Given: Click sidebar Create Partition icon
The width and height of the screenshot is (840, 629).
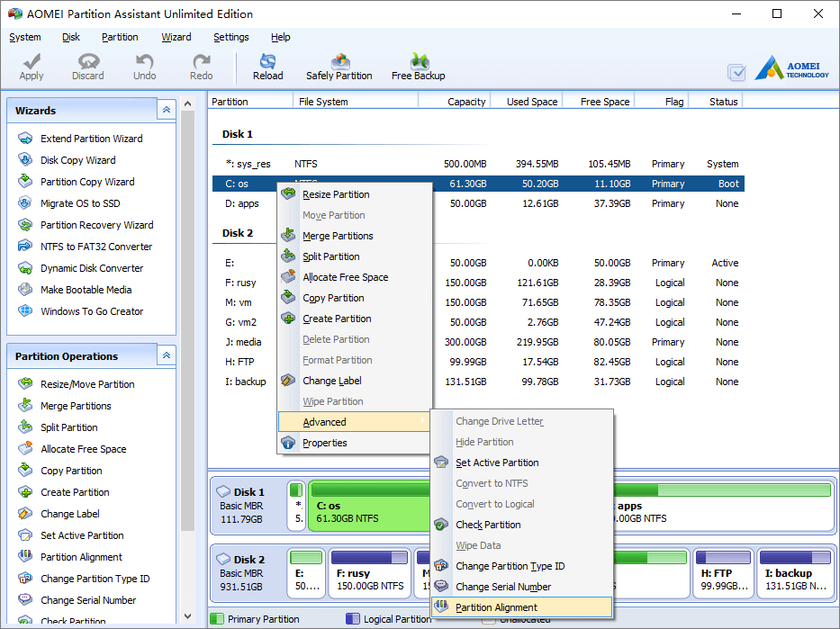Looking at the screenshot, I should click(x=25, y=492).
